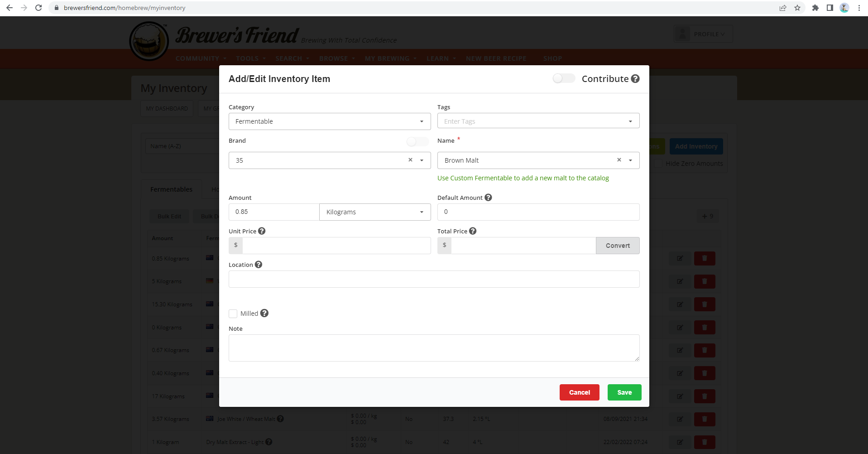Cancel the Add/Edit Inventory dialog
This screenshot has width=868, height=454.
579,392
